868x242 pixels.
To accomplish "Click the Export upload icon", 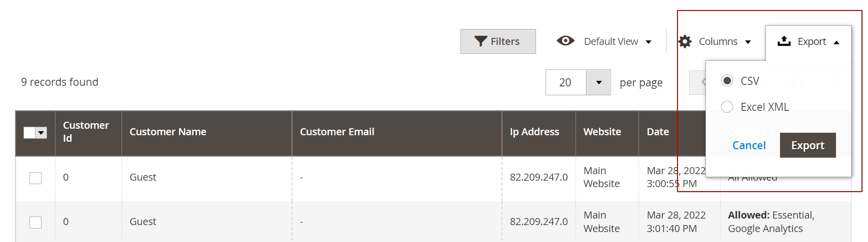I will tap(784, 41).
